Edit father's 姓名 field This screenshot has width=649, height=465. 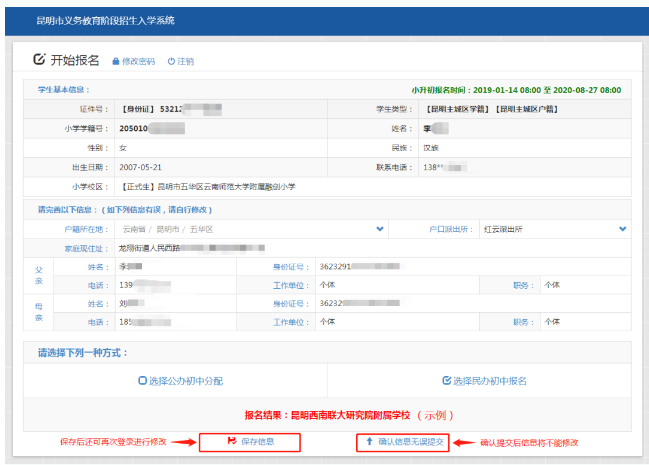[x=175, y=267]
